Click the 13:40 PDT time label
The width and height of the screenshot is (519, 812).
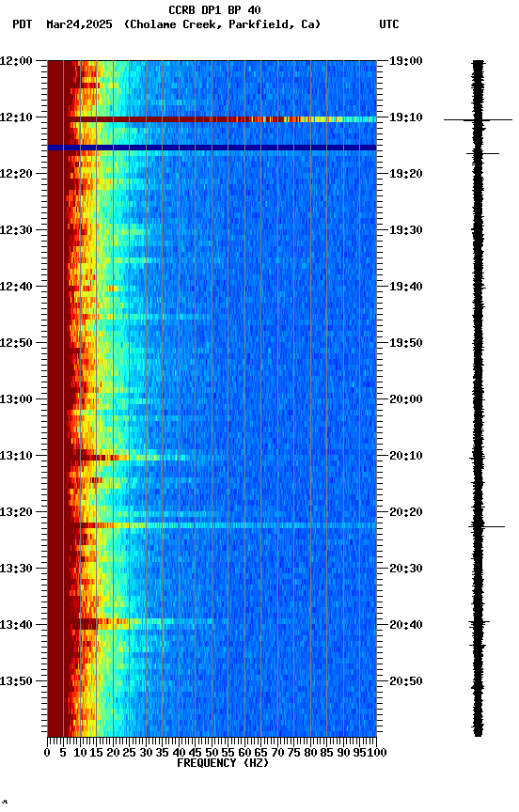(16, 625)
